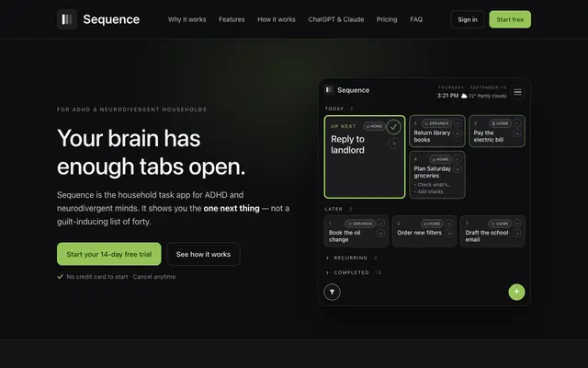Screen dimensions: 588x368
Task: Open the Draft the school email task title
Action: click(x=487, y=236)
